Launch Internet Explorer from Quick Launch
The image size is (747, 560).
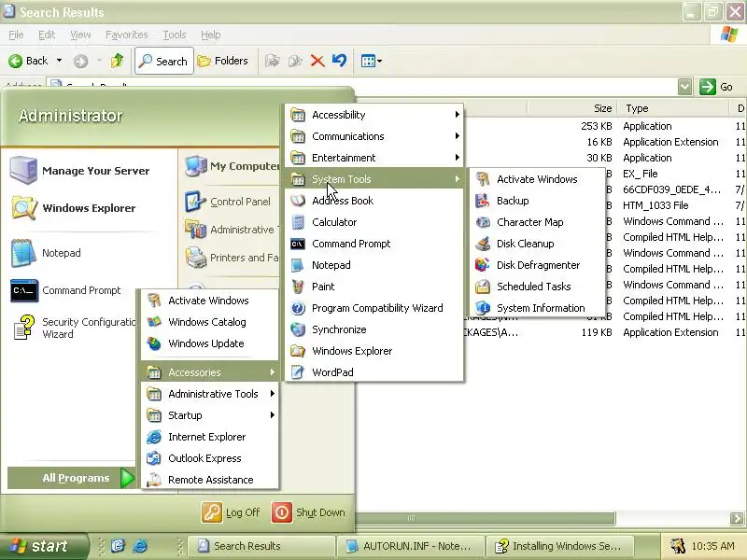pyautogui.click(x=140, y=546)
